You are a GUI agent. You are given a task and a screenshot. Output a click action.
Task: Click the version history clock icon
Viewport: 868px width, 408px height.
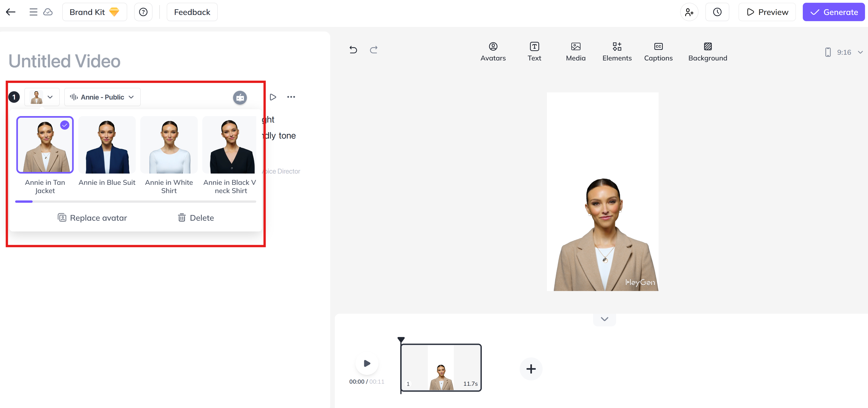point(717,12)
